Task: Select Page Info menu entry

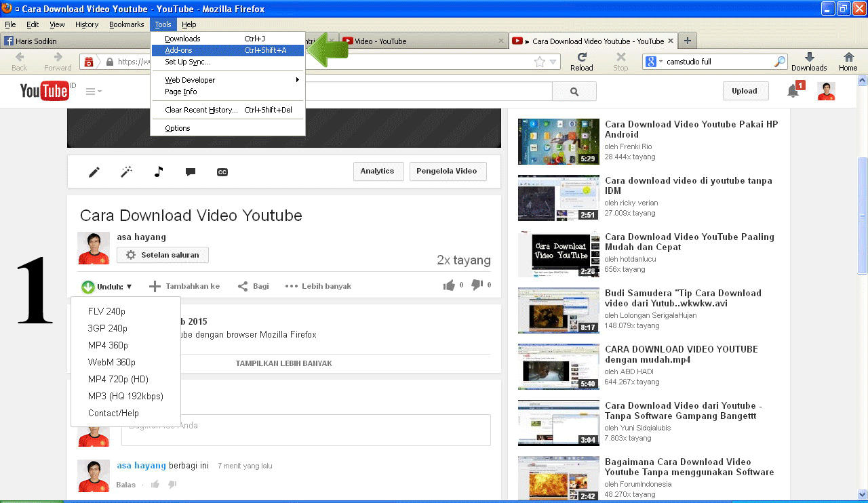Action: pos(227,92)
